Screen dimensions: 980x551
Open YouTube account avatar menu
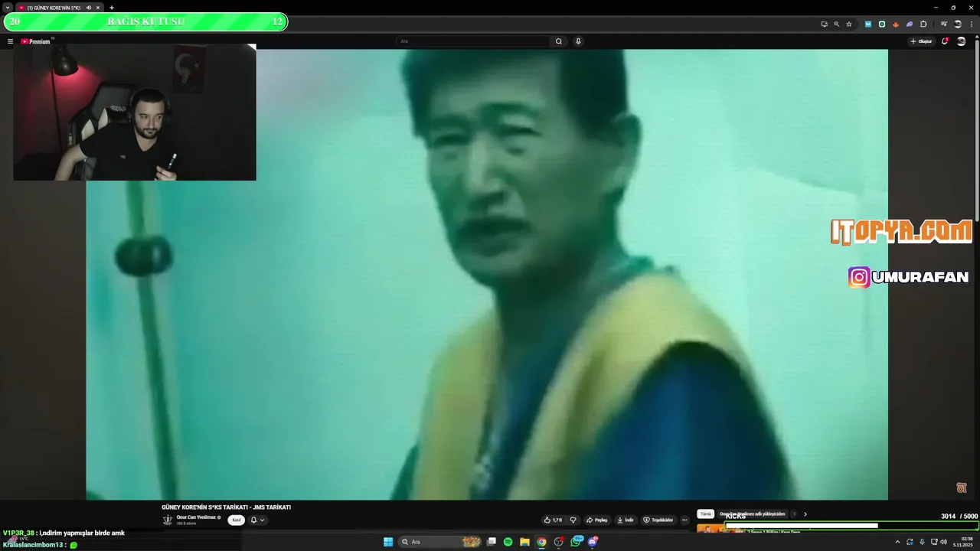tap(961, 41)
